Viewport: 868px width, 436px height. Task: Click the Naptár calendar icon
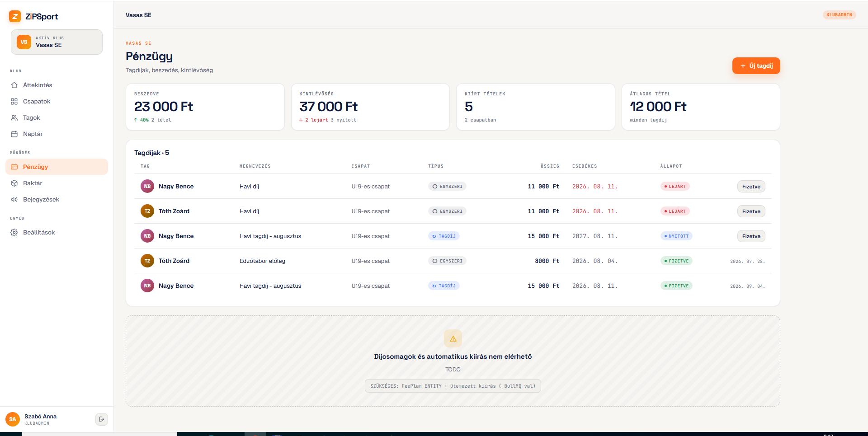pos(14,134)
